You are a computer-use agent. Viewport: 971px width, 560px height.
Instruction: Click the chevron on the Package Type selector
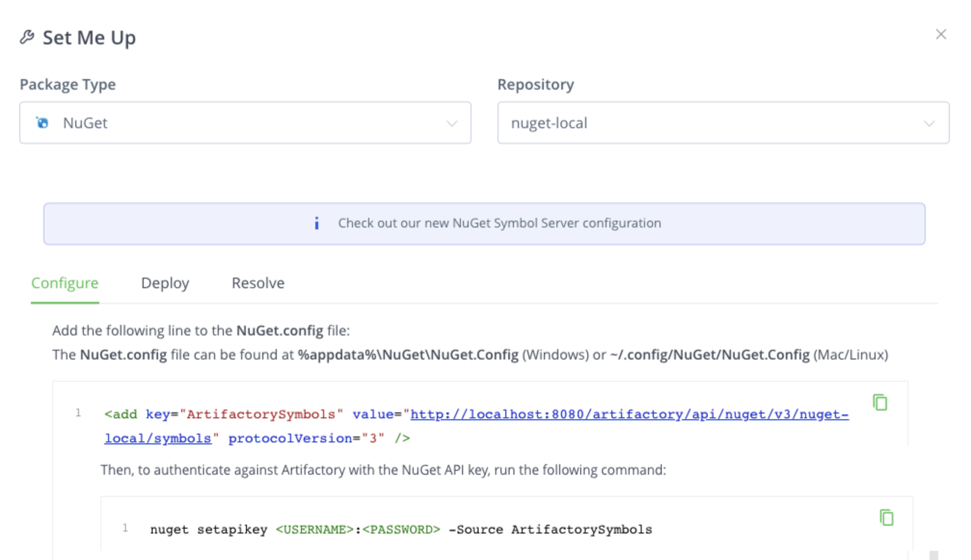click(451, 124)
